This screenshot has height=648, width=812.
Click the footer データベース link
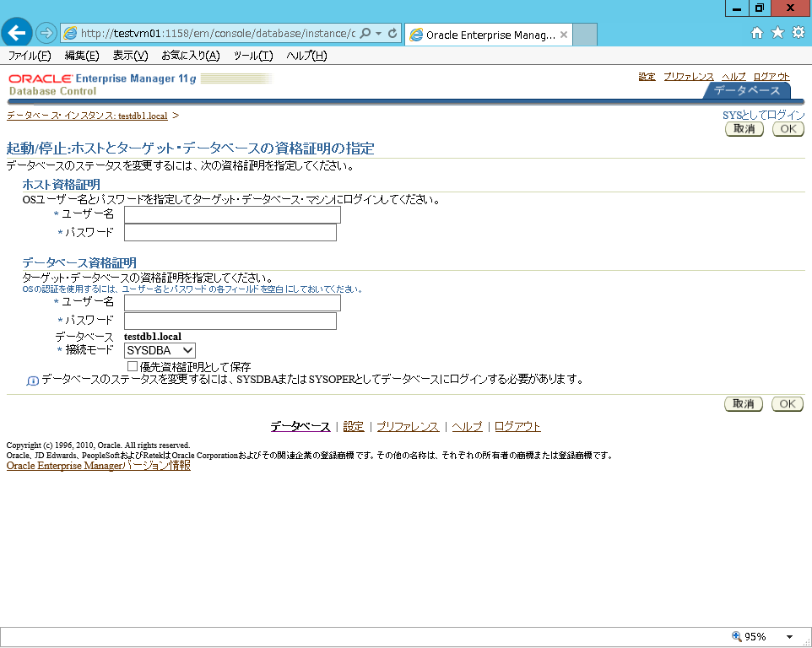click(x=300, y=426)
